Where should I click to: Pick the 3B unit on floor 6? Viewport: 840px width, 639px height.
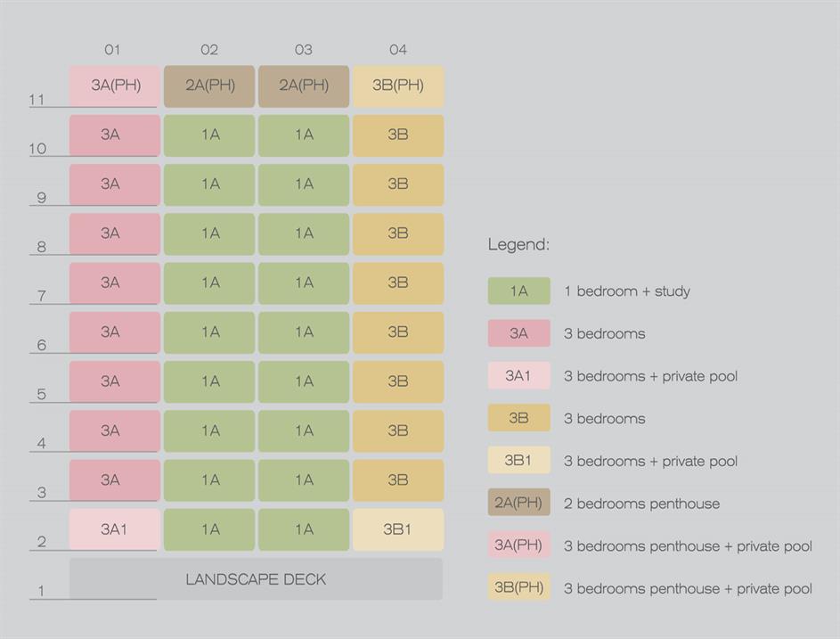(398, 332)
